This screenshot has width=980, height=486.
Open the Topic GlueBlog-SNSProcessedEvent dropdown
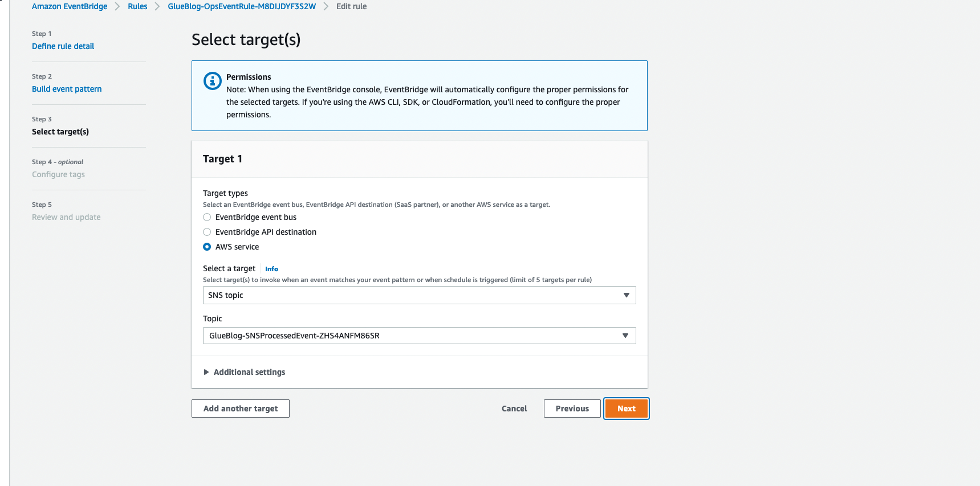pyautogui.click(x=419, y=336)
